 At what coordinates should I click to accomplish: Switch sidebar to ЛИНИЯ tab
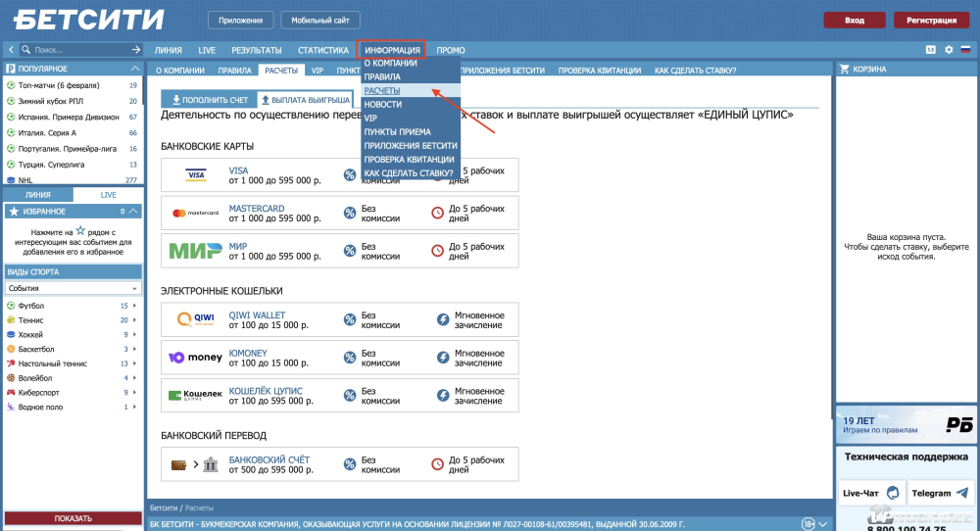(x=38, y=195)
